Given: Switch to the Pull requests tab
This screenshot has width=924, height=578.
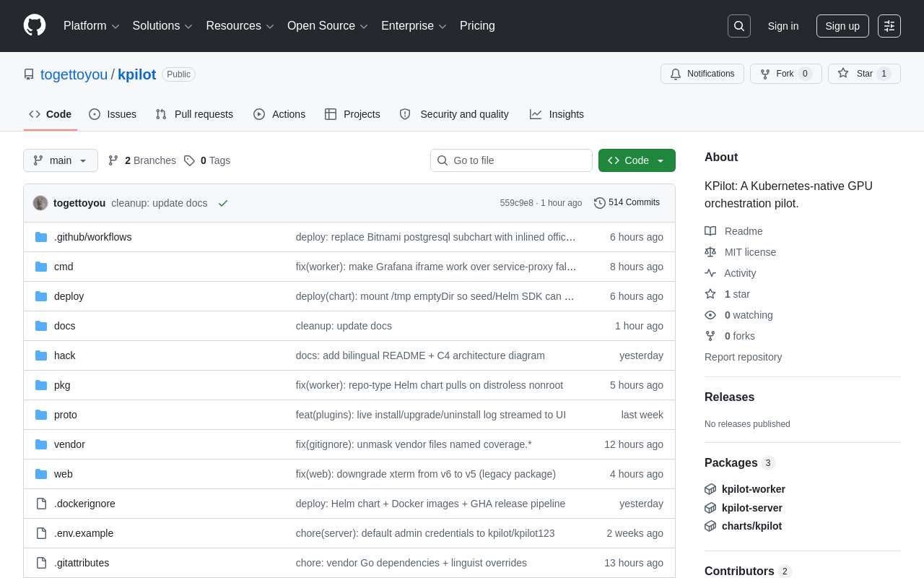Looking at the screenshot, I should (x=194, y=114).
